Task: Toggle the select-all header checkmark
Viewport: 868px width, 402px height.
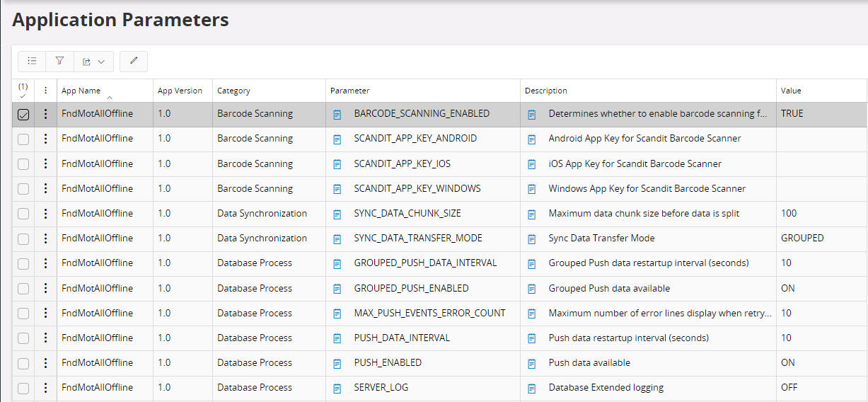Action: coord(23,91)
